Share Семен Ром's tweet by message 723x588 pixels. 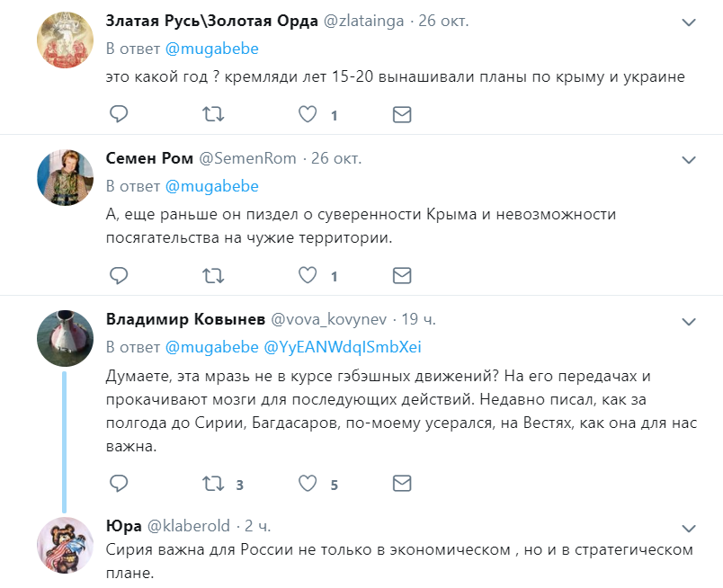pyautogui.click(x=402, y=274)
